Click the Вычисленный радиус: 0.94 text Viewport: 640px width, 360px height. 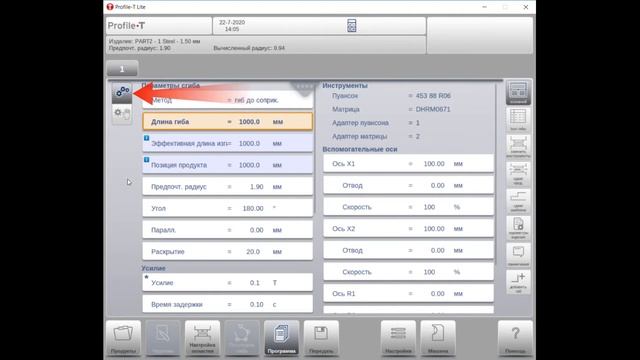249,48
